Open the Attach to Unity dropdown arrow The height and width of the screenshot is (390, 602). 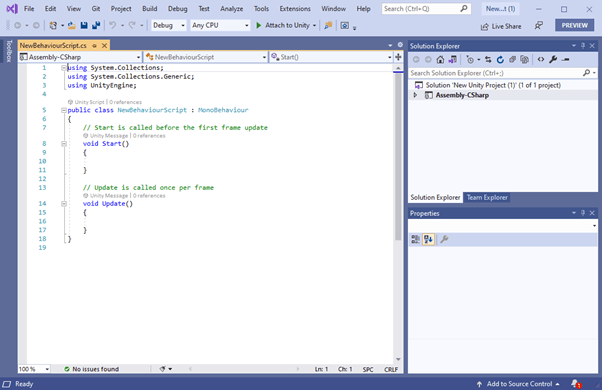(314, 25)
